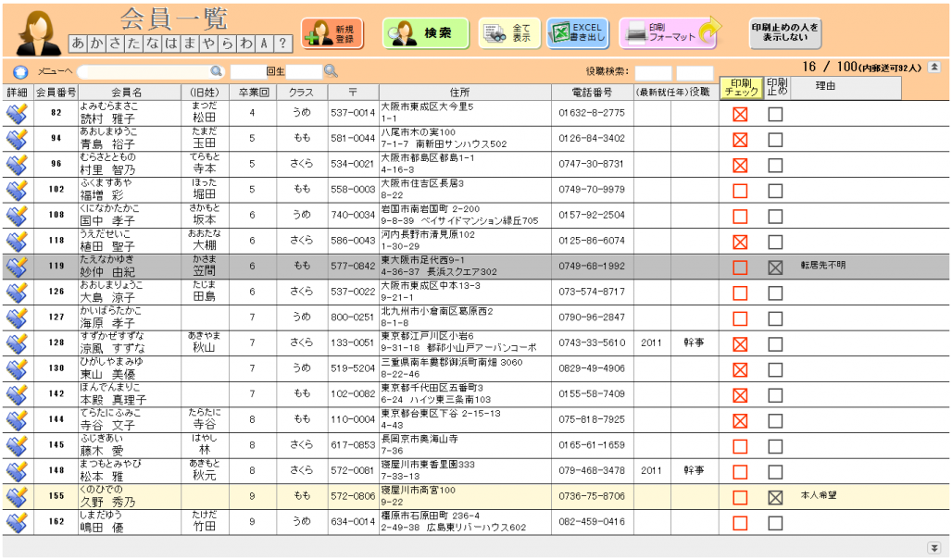Open detail icon for member 94

(17, 139)
